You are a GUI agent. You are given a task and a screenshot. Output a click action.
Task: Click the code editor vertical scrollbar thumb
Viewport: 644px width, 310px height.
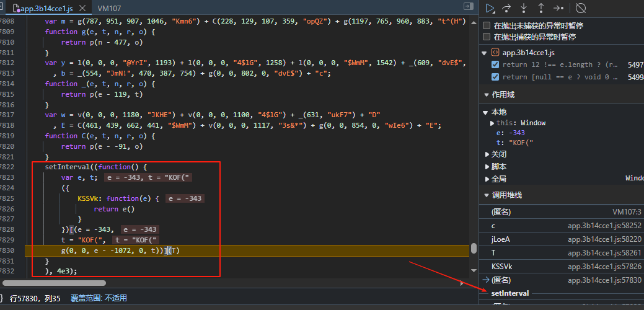(474, 248)
